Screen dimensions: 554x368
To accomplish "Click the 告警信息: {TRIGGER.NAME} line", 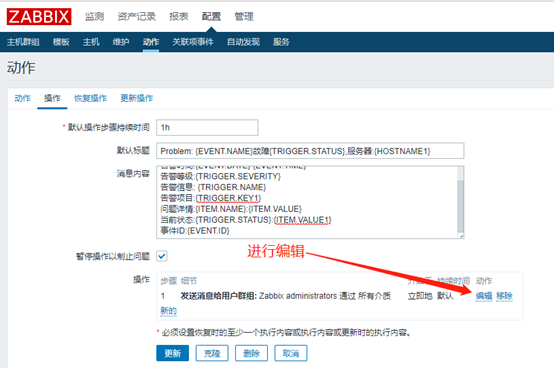I will [x=213, y=187].
